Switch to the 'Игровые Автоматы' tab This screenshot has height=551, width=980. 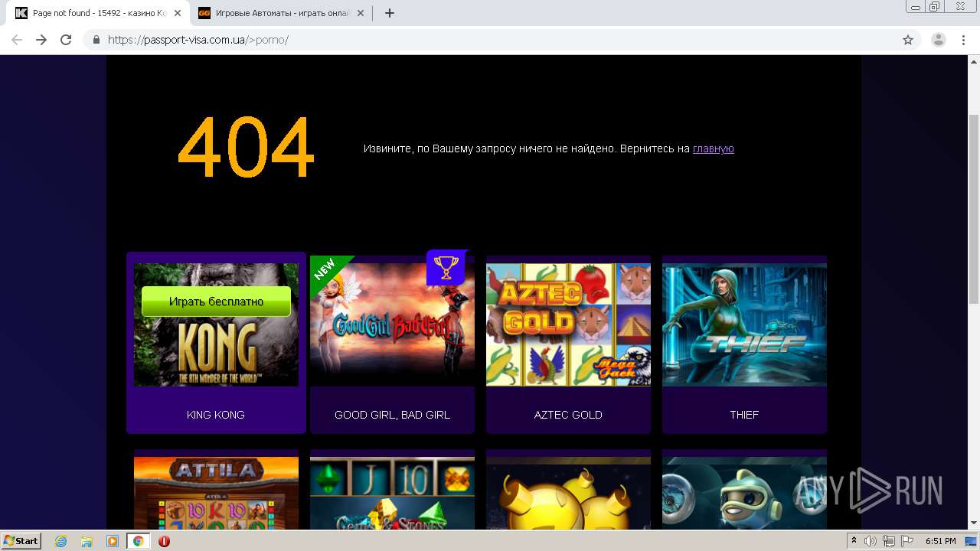click(282, 13)
